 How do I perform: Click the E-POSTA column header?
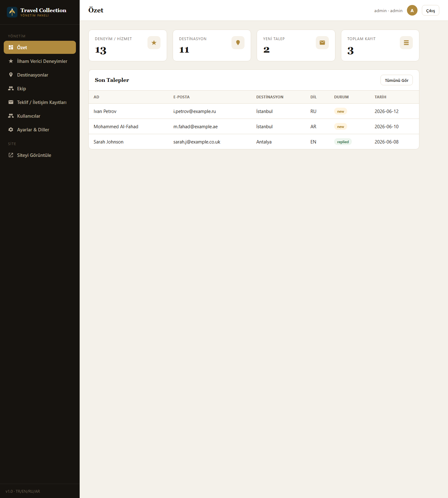[181, 97]
